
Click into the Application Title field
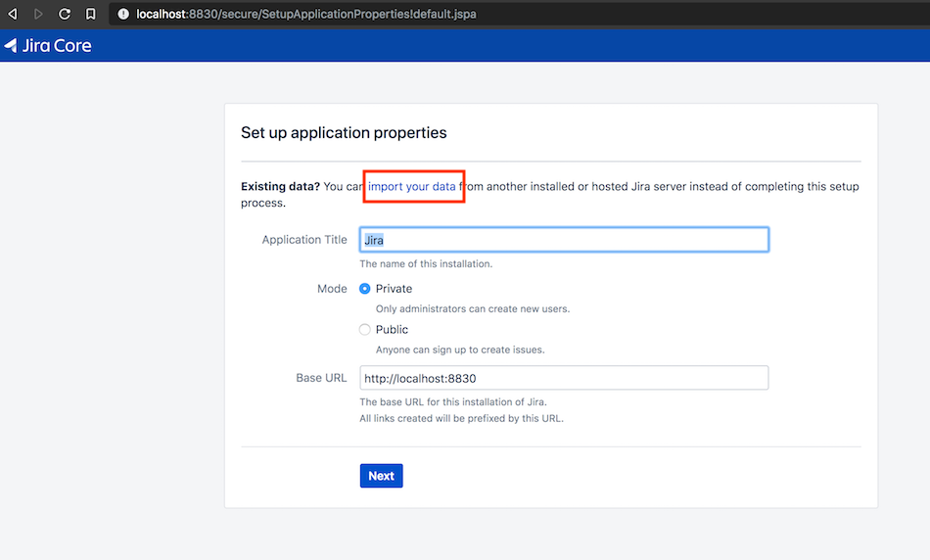[x=564, y=240]
